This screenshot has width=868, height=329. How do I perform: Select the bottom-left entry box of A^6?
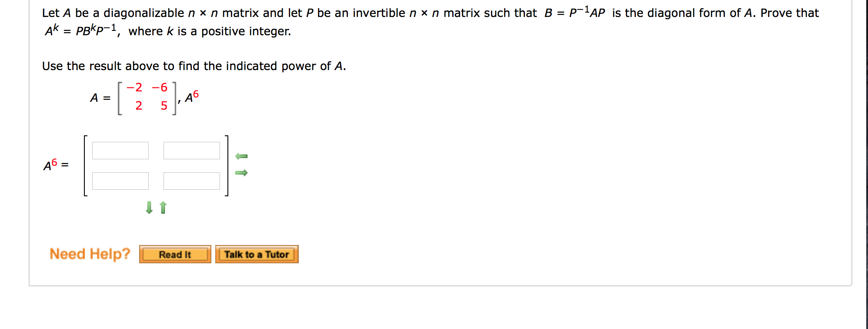point(120,181)
